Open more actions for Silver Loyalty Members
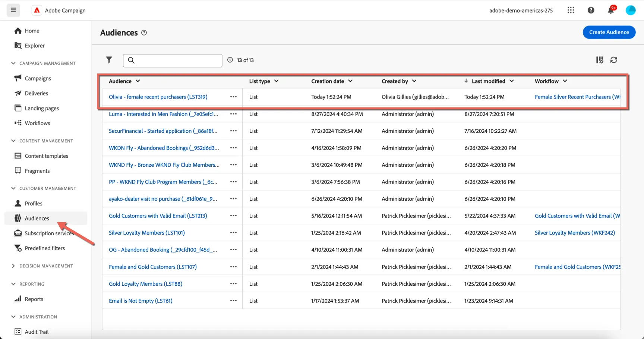Viewport: 644px width, 339px height. (x=234, y=233)
